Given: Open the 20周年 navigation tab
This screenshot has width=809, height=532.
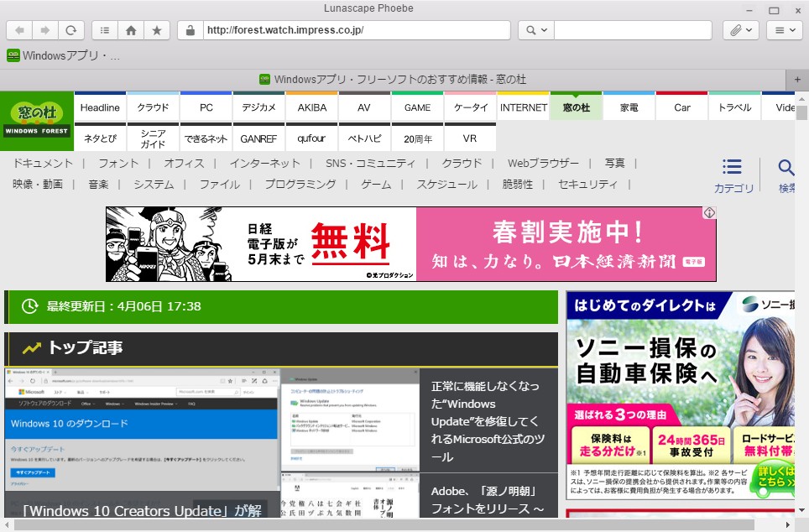Looking at the screenshot, I should (x=417, y=138).
